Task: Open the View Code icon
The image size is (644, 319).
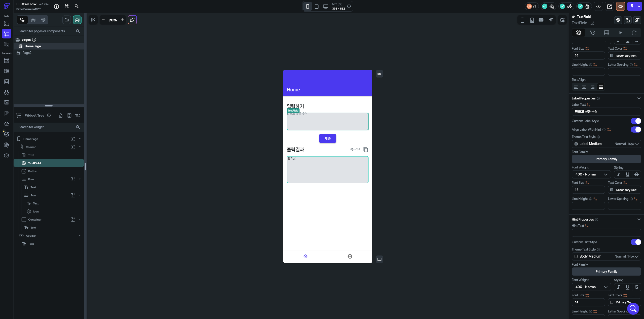Action: (598, 7)
